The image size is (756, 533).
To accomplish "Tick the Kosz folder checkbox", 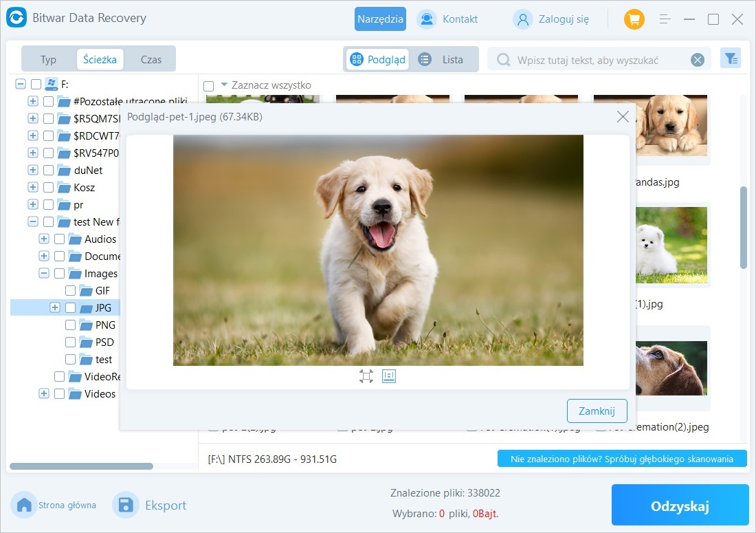I will click(48, 188).
